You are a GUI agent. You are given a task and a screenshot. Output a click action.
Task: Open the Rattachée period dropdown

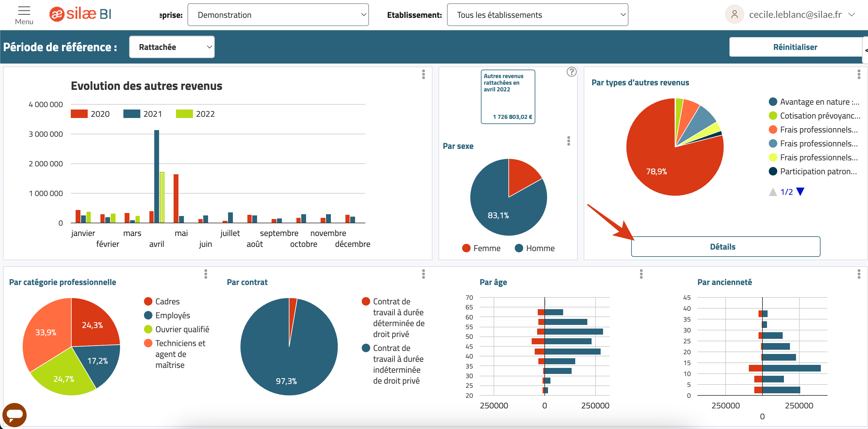172,47
